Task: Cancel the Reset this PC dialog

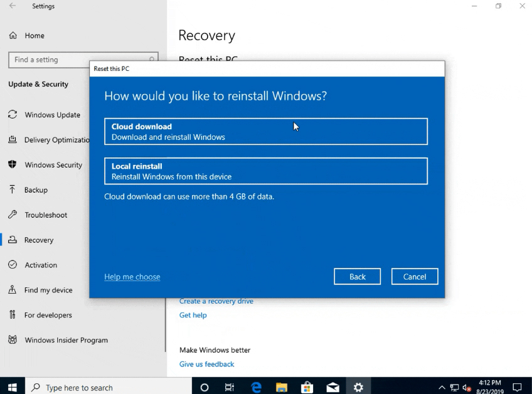Action: (x=415, y=277)
